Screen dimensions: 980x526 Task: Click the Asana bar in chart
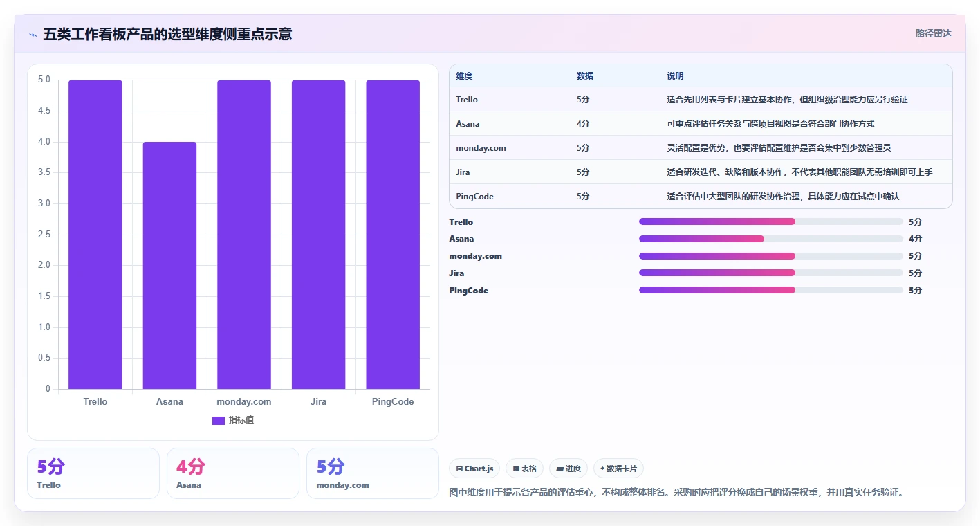169,265
